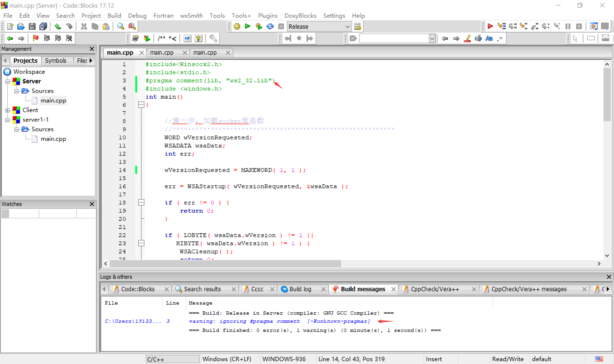The image size is (614, 364).
Task: Toggle match case Aa option
Action: click(489, 38)
